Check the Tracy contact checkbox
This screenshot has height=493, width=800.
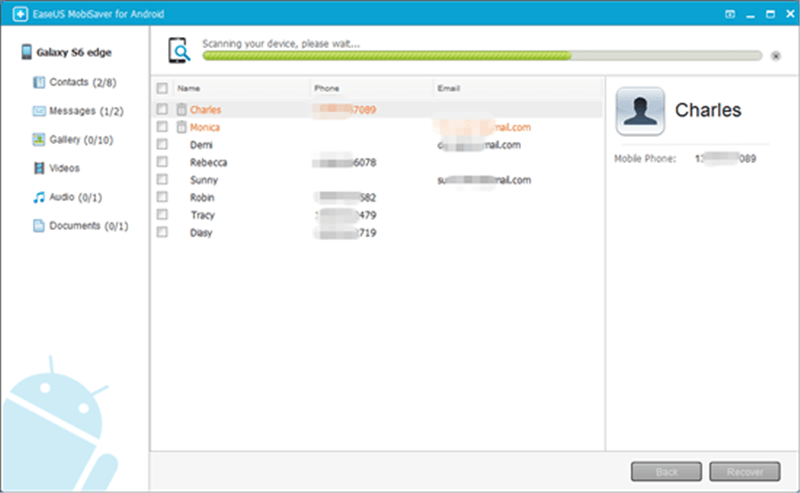(x=162, y=214)
